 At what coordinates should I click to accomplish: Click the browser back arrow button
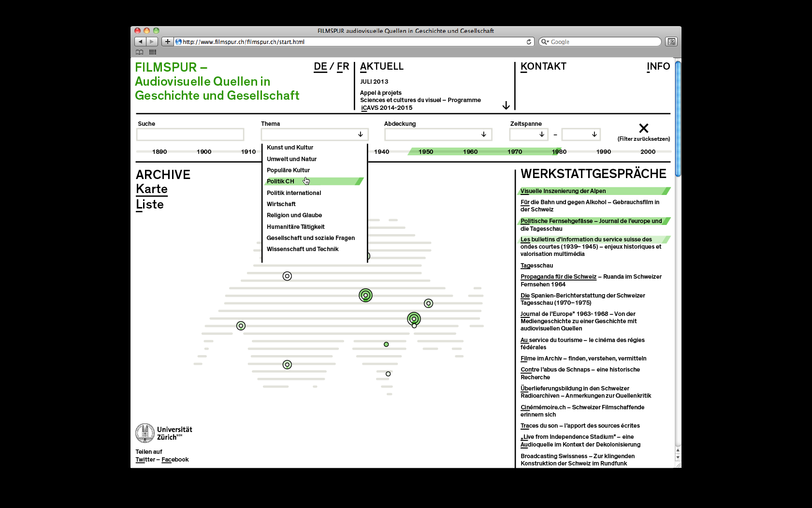(140, 42)
